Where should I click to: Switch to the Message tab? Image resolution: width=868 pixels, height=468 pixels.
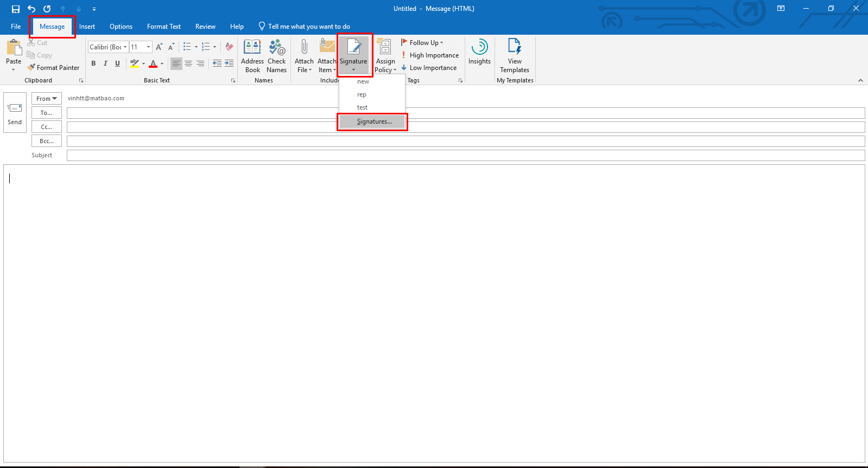pos(52,27)
